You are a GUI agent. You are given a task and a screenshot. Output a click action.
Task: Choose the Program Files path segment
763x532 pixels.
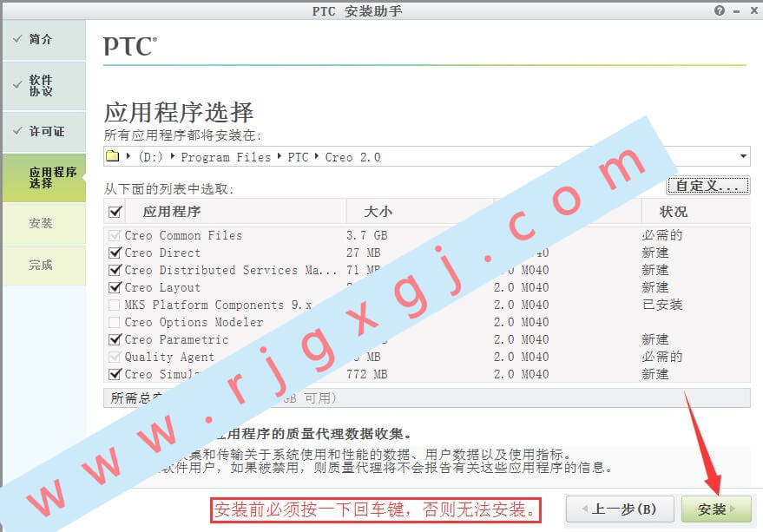[x=226, y=157]
